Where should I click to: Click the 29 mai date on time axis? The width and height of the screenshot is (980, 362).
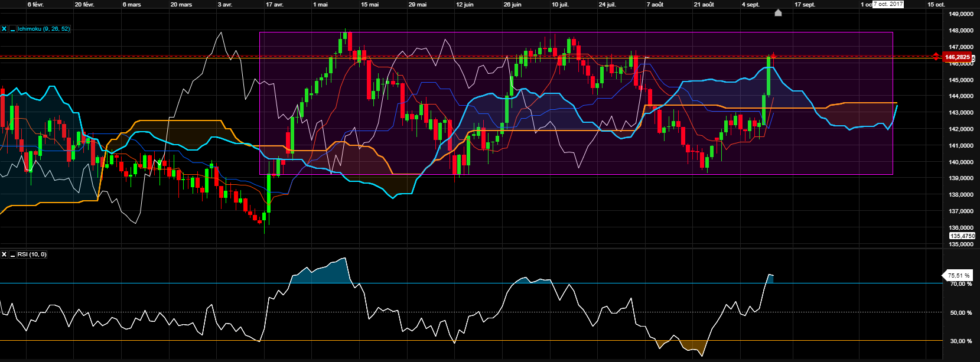[x=418, y=4]
